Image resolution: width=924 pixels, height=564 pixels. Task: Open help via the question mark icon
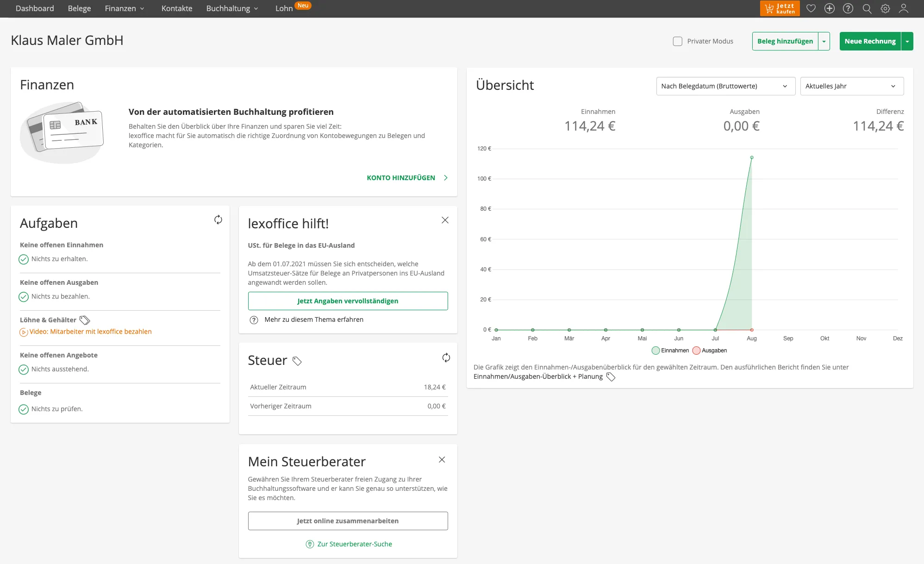coord(848,8)
